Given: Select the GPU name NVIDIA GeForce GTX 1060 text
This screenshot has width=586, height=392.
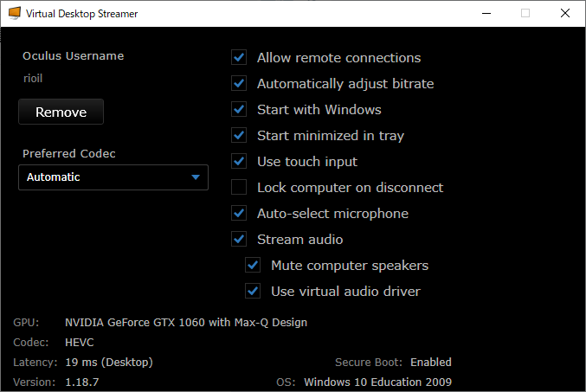Looking at the screenshot, I should 186,323.
